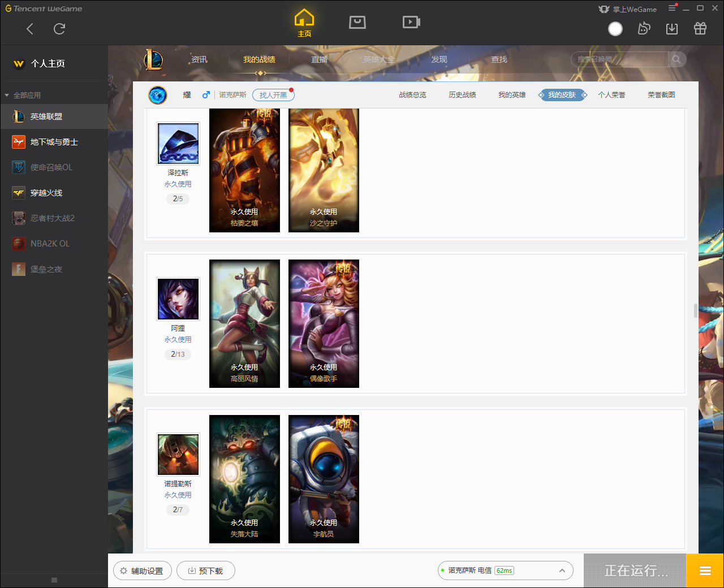The height and width of the screenshot is (588, 724).
Task: Select 穿越火线 in game list
Action: pos(54,193)
